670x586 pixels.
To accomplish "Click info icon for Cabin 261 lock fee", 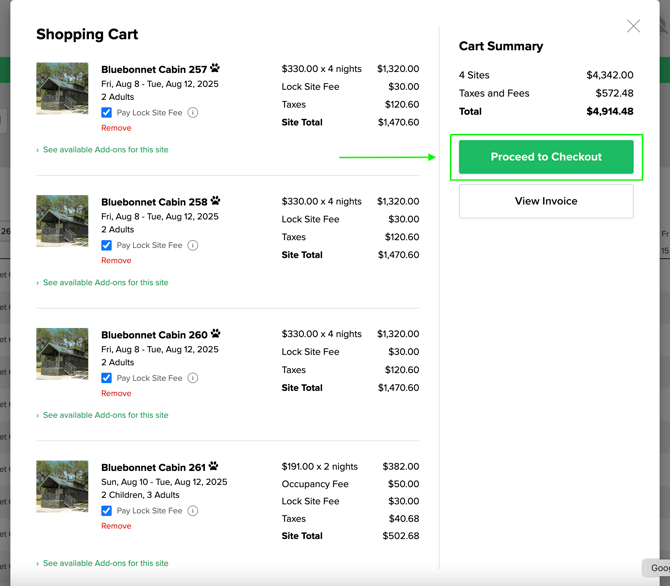I will pos(193,511).
